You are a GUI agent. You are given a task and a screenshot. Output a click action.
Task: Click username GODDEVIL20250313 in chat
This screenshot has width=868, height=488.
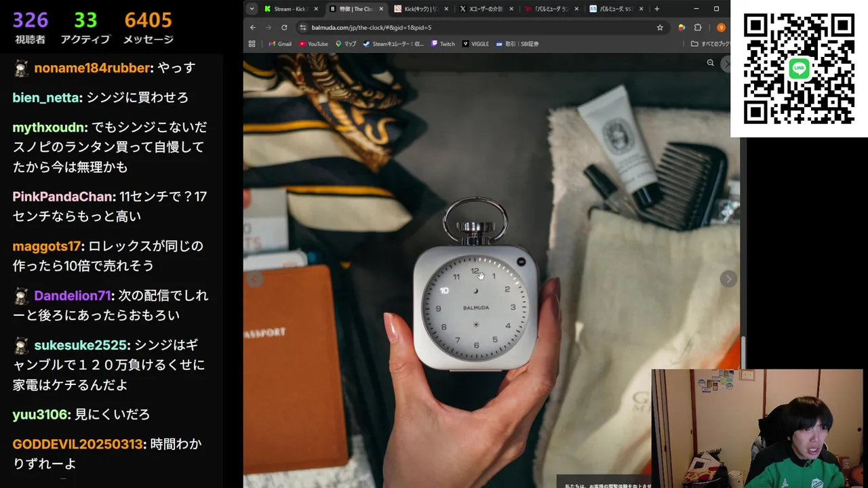(78, 444)
